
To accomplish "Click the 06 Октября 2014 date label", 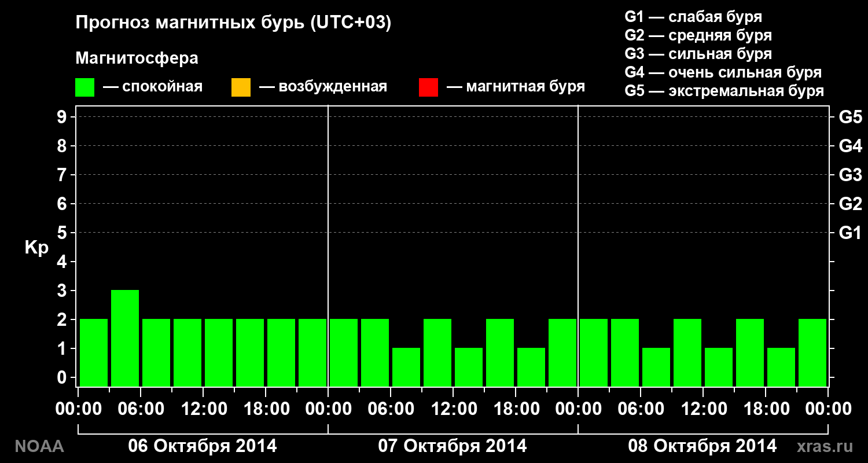I will [x=203, y=446].
